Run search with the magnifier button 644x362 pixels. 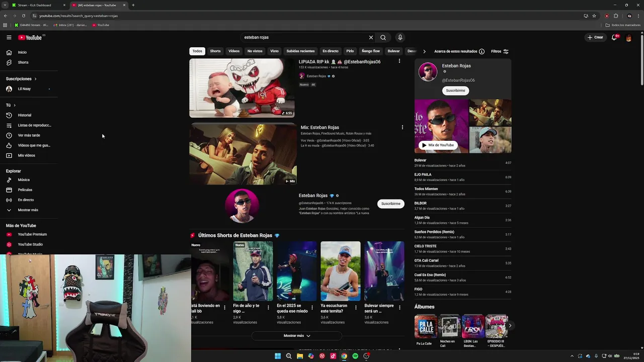pyautogui.click(x=383, y=37)
